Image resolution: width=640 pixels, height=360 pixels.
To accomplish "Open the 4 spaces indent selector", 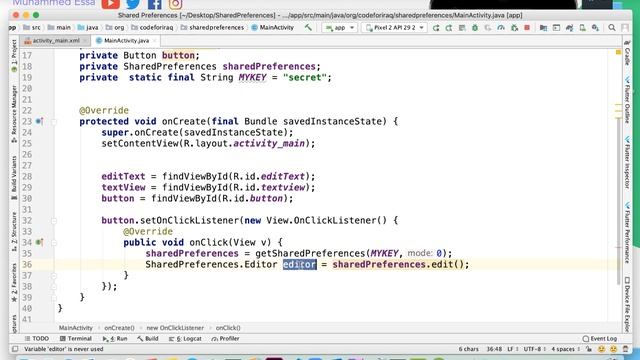I will pyautogui.click(x=565, y=349).
